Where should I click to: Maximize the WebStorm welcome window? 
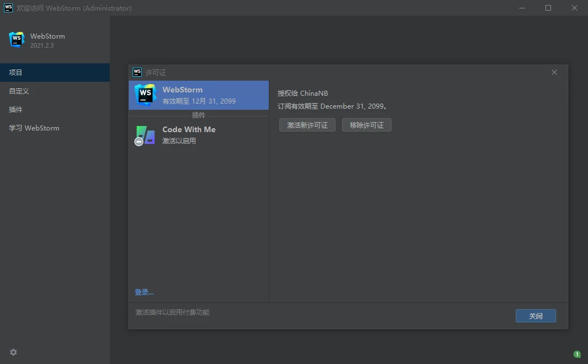(548, 8)
